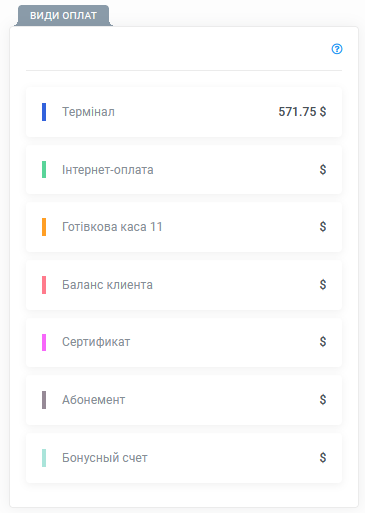This screenshot has height=513, width=365.
Task: Click the dollar sign in Баланс клиента row
Action: 323,285
